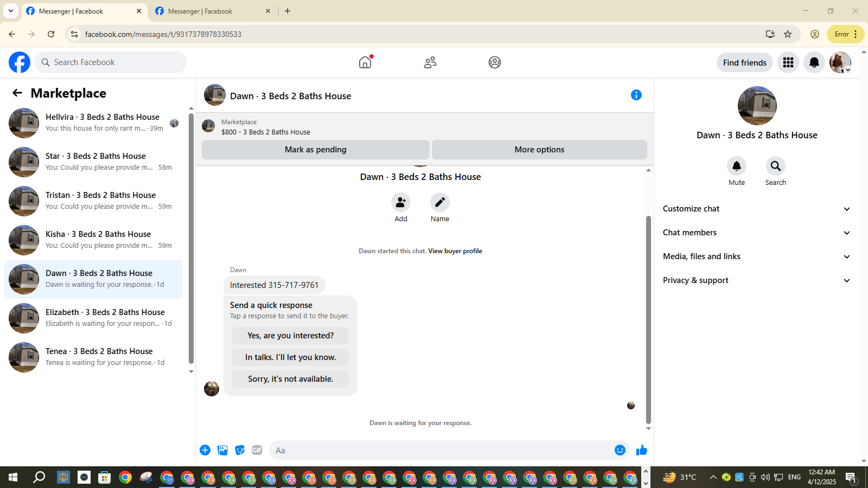Open More options for the listing
This screenshot has height=488, width=868.
(x=539, y=150)
